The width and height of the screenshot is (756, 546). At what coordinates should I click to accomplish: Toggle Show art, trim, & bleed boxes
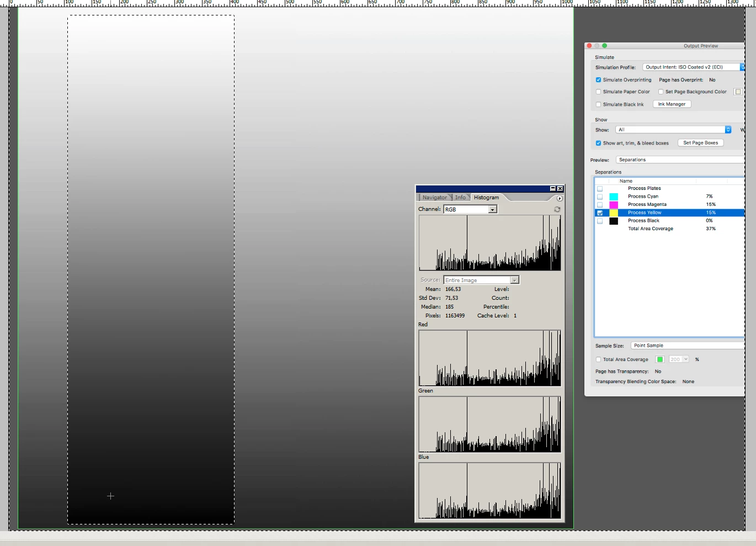598,143
